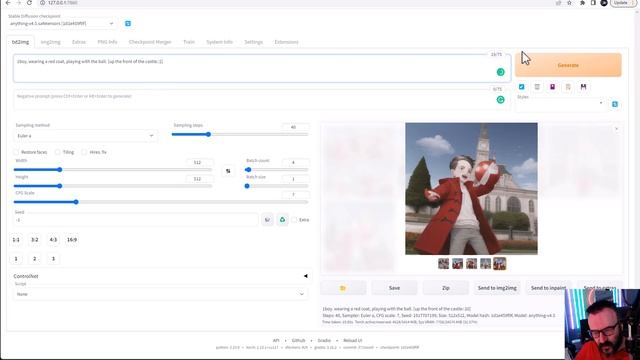Click the green Grammarly icon in the prompt box
The height and width of the screenshot is (360, 640).
pos(500,72)
